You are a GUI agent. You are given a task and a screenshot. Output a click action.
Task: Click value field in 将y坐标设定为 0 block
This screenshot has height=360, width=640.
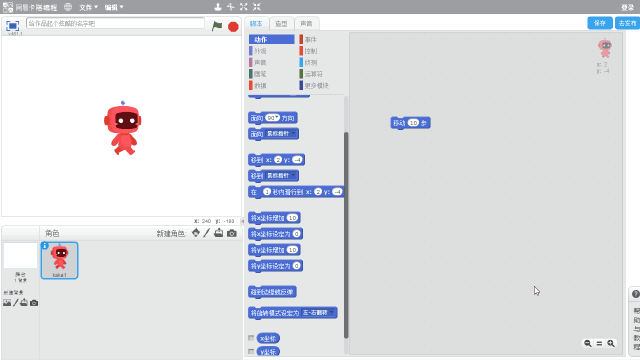(x=297, y=266)
